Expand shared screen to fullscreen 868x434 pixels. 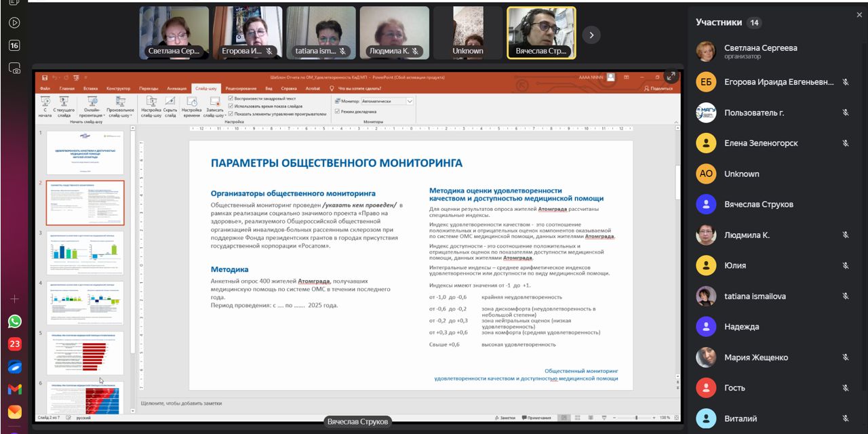671,77
